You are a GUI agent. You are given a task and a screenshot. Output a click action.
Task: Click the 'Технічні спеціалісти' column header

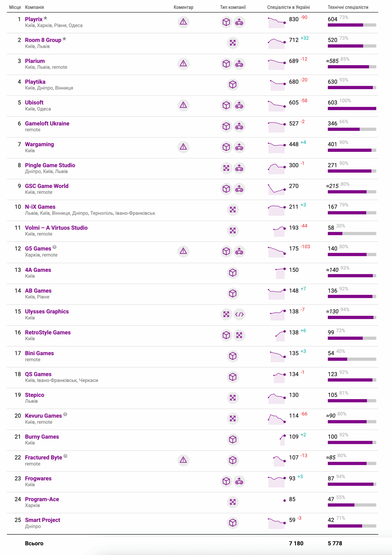(x=348, y=7)
